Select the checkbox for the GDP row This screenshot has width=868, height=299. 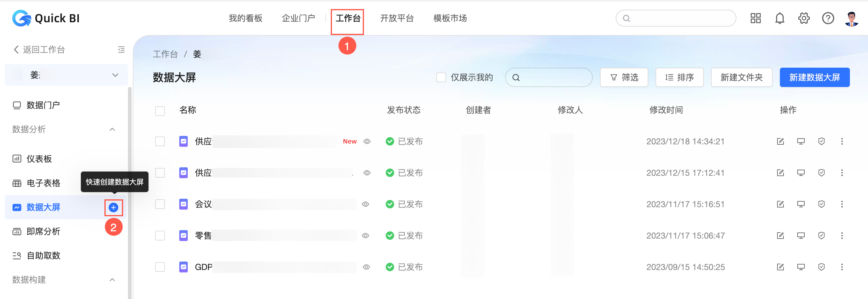160,267
